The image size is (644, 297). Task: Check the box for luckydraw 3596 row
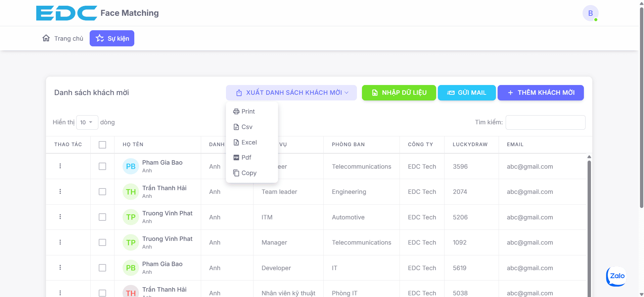point(102,166)
